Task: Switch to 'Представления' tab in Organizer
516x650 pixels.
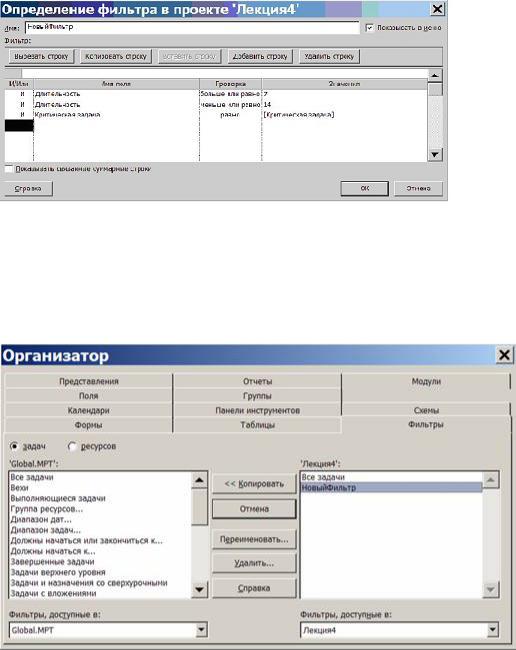Action: [x=89, y=381]
